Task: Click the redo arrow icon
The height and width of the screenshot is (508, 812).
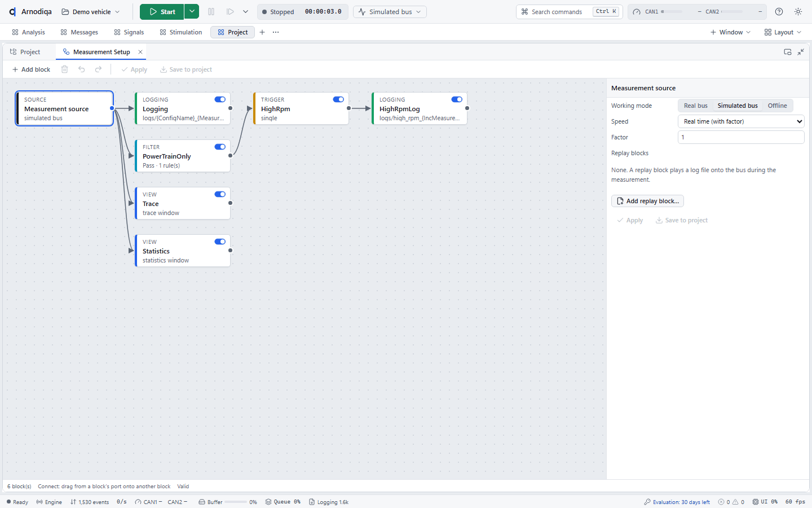Action: pos(99,69)
